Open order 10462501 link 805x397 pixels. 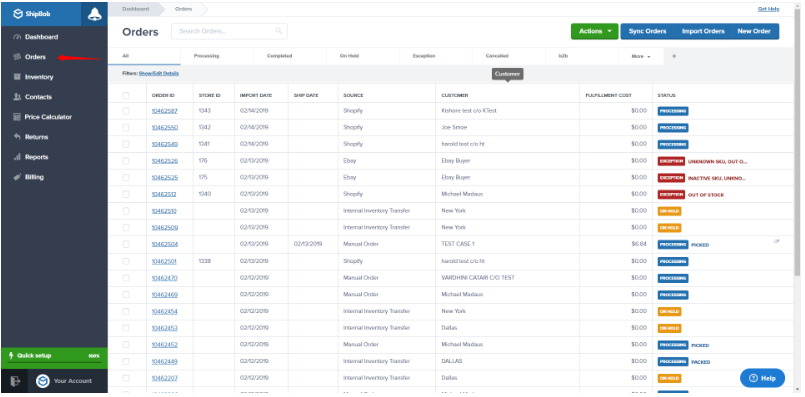[x=164, y=261]
